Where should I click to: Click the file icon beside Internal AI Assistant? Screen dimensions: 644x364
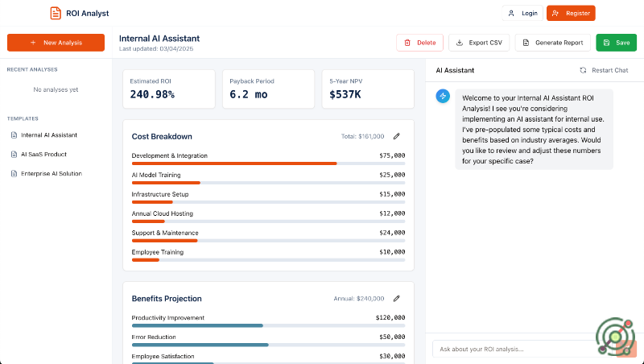[x=14, y=134]
